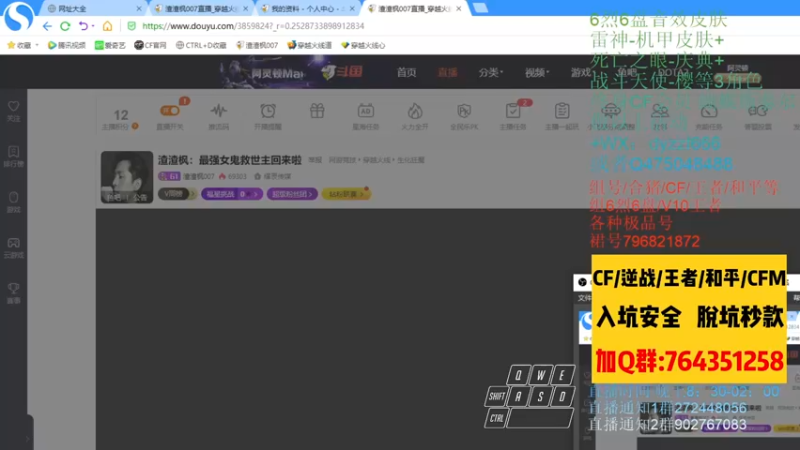Click the Sogou browser logo
Viewport: 800px width, 450px height.
pos(18,16)
